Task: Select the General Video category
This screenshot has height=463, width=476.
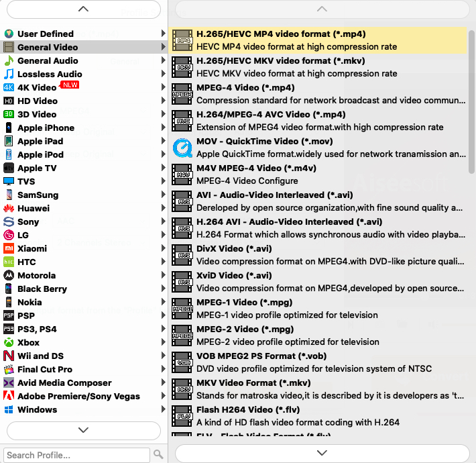Action: click(84, 47)
